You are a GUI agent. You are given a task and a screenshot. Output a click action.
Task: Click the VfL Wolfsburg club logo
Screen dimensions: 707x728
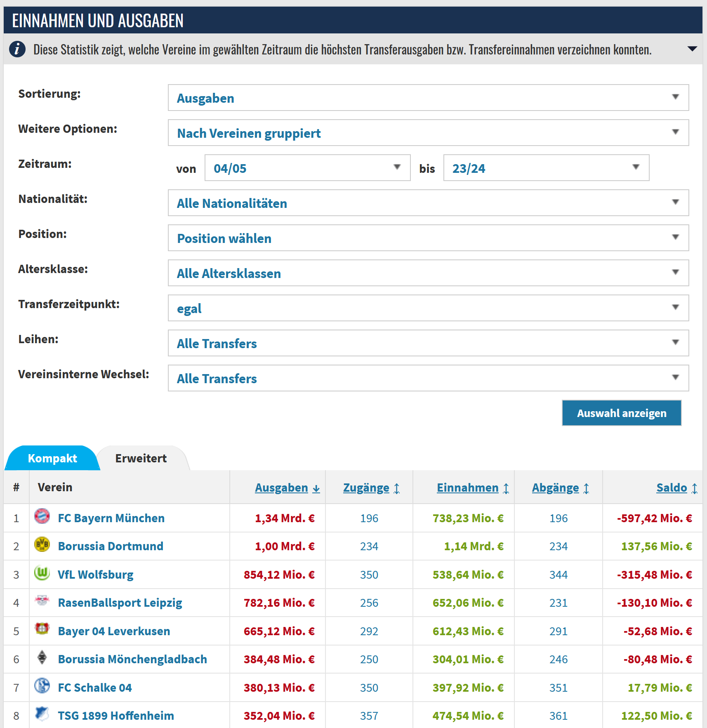(42, 573)
